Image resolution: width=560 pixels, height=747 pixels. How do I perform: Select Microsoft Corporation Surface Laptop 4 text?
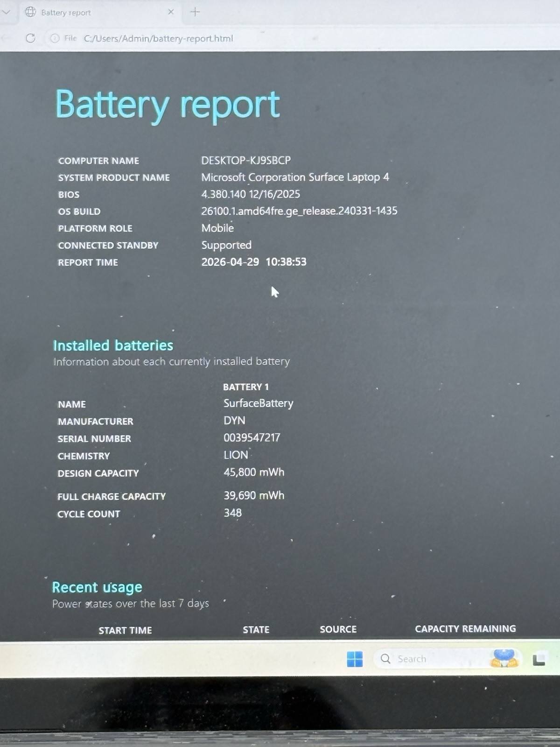point(295,177)
